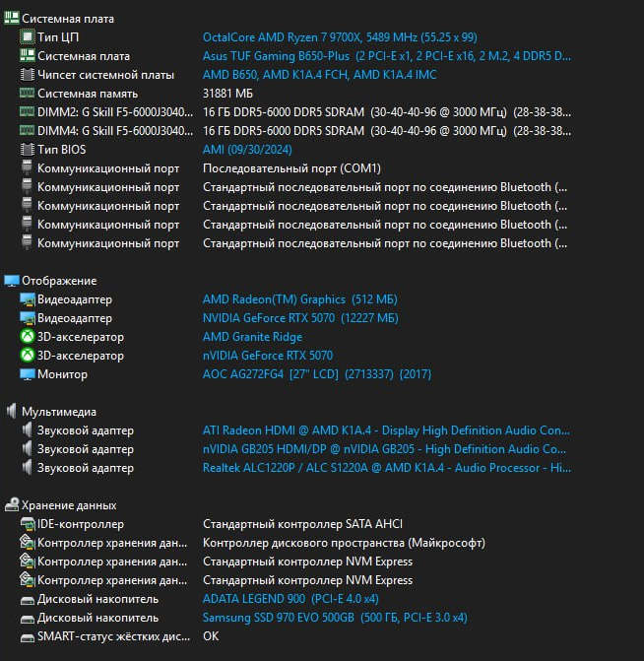Open the nVIDIA GeForce RTX 5070 3D-accelerator link
Screen dimensions: 644x661
pos(268,356)
